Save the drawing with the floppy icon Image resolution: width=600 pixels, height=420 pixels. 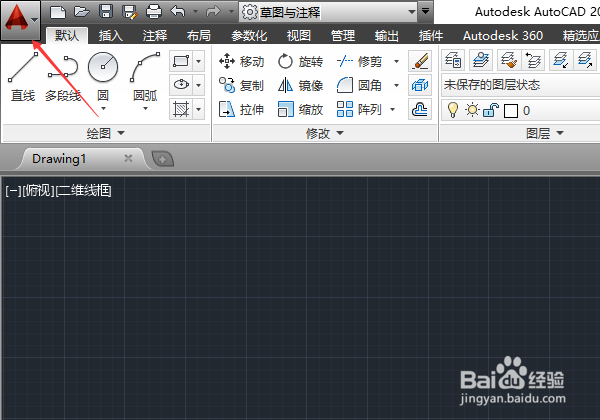point(106,12)
